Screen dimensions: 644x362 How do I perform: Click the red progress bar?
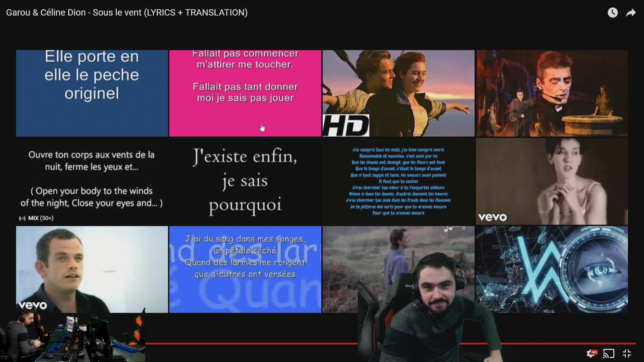point(252,343)
